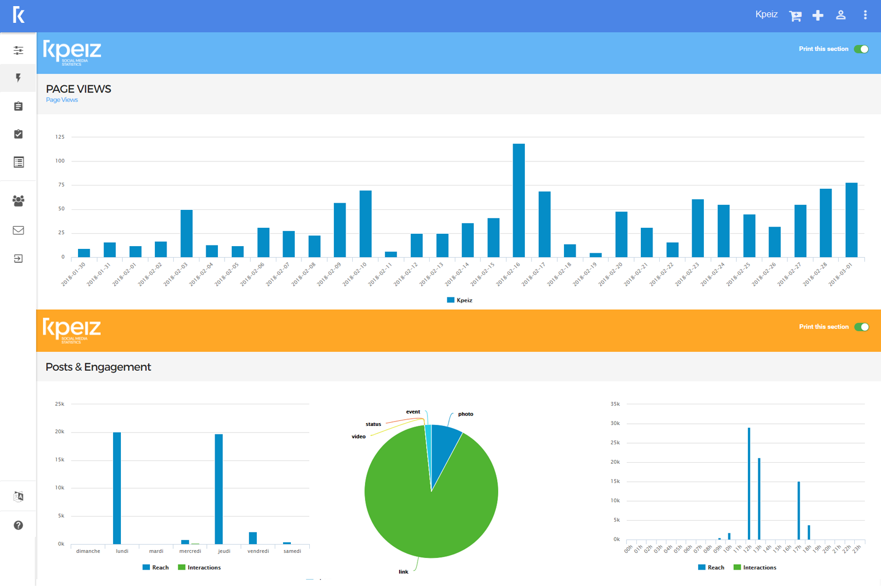Click the 'Posts & Engagement' heading
Image resolution: width=881 pixels, height=588 pixels.
point(98,367)
